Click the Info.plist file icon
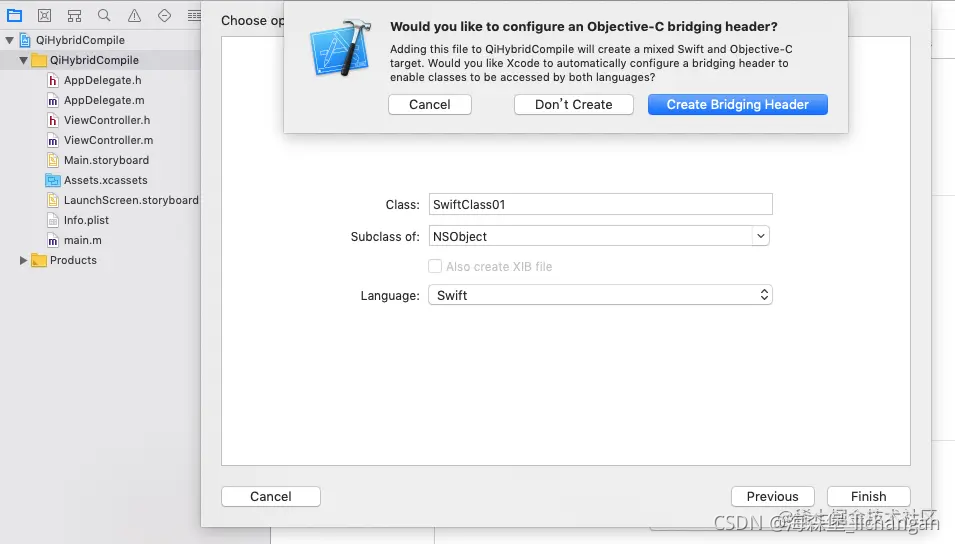 [53, 221]
